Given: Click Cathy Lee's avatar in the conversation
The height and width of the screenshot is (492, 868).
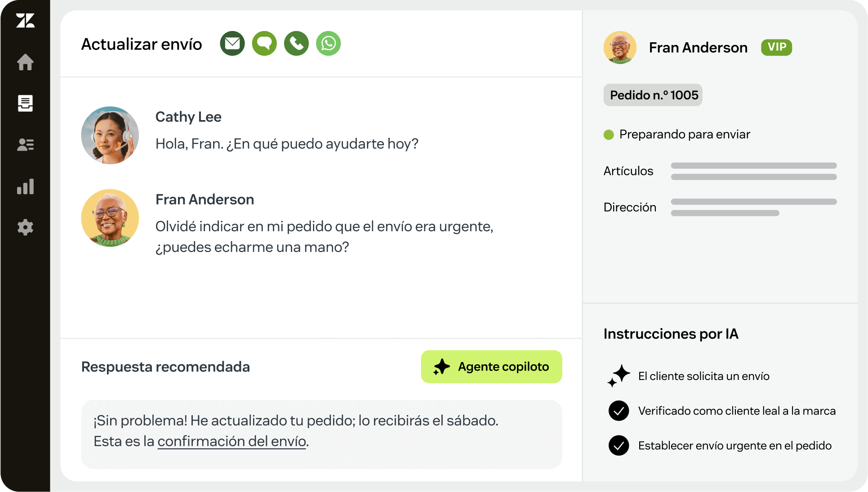Looking at the screenshot, I should 110,135.
